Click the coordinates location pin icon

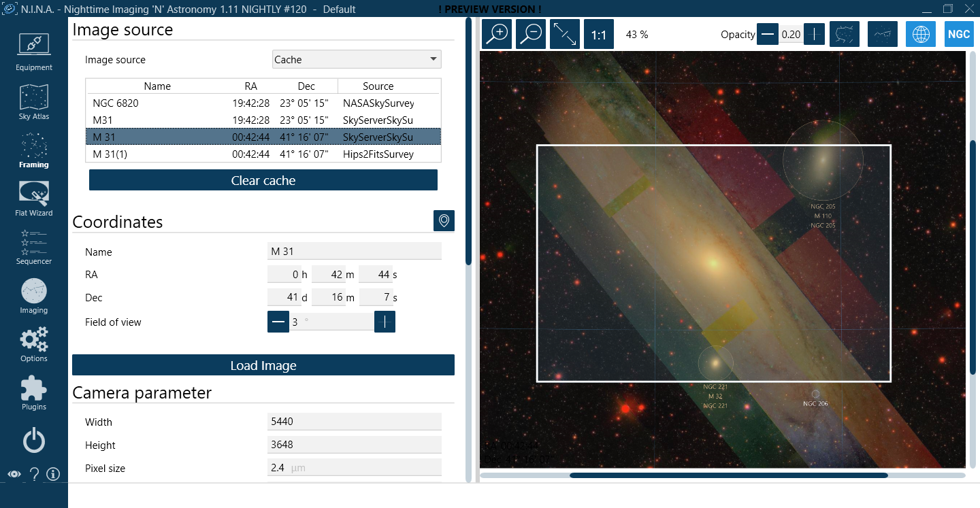pos(444,220)
